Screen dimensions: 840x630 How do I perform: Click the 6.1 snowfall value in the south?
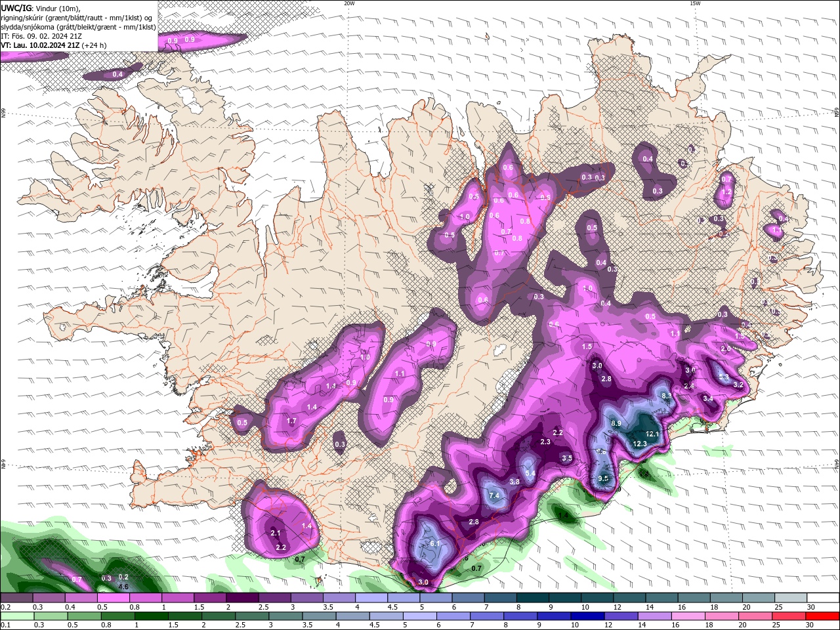[435, 544]
